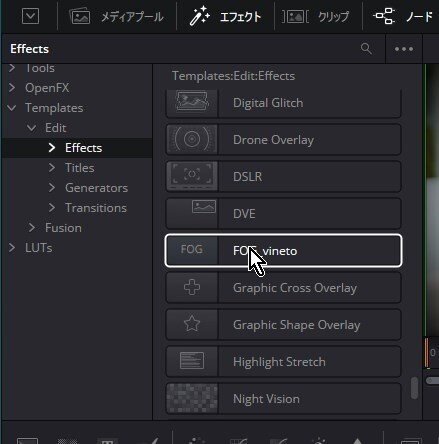Collapse the Edit chevron
This screenshot has height=444, width=439.
[32, 128]
